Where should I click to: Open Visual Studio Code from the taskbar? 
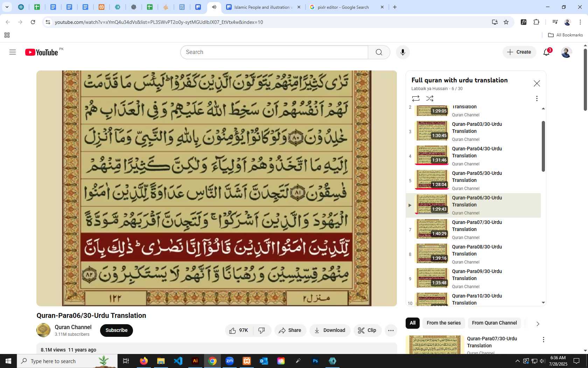point(178,361)
